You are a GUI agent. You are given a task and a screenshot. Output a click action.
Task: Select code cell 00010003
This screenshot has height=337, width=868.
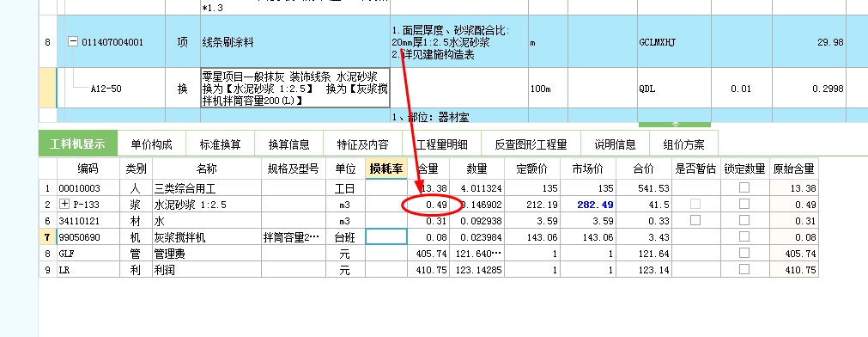pos(88,188)
